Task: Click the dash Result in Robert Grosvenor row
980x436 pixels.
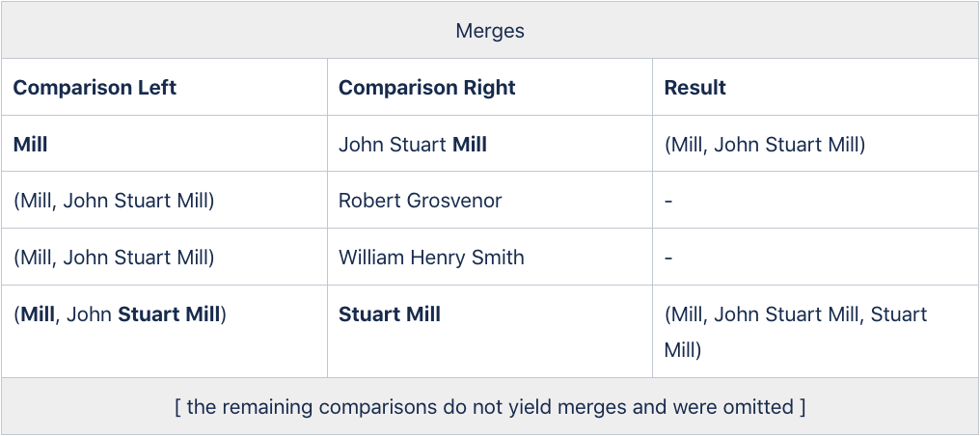Action: pos(669,202)
